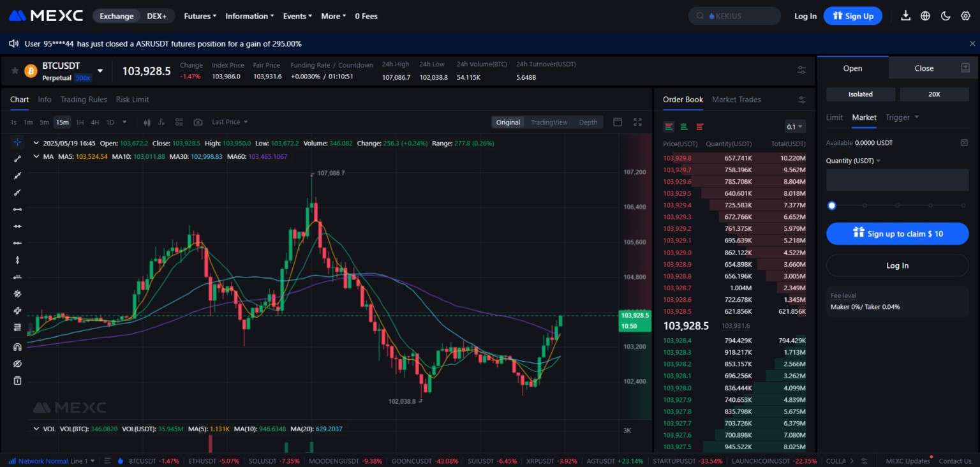Add BTCUSDT to favorites with star icon
This screenshot has height=467, width=980.
click(x=15, y=71)
